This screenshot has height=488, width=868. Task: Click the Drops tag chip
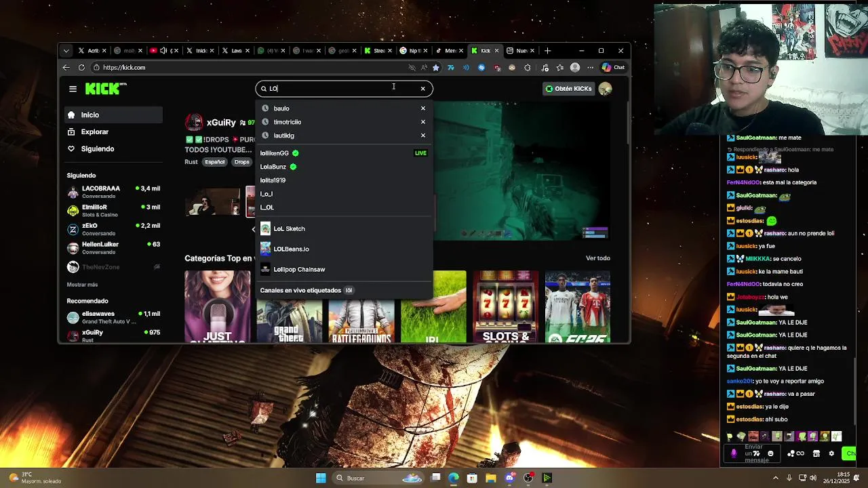click(x=242, y=162)
